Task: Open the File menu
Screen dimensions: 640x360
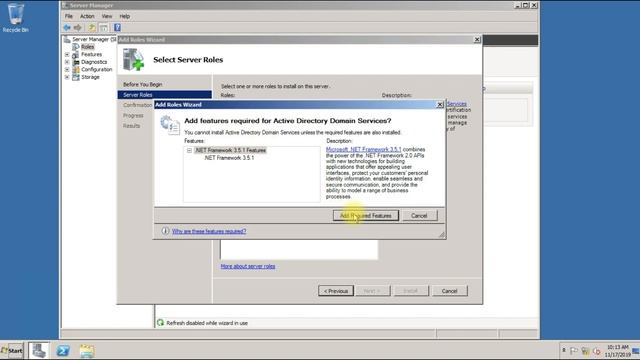Action: click(69, 16)
